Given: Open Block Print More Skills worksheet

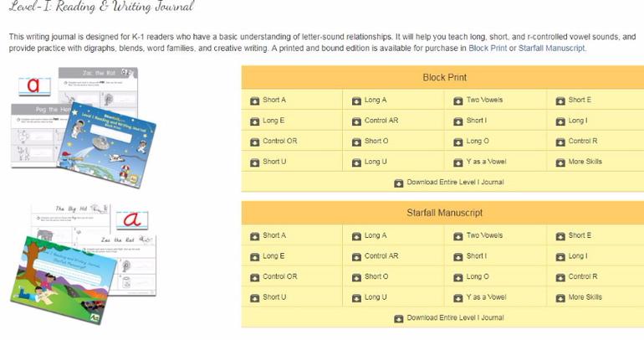Looking at the screenshot, I should point(585,162).
